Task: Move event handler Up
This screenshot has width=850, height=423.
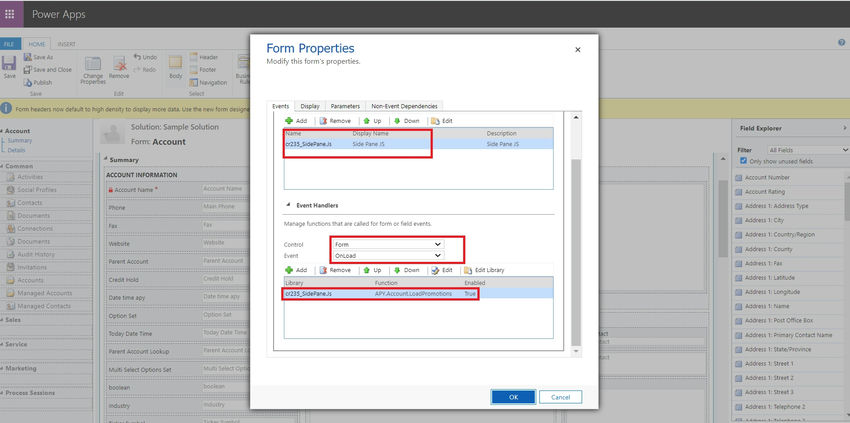Action: (372, 270)
